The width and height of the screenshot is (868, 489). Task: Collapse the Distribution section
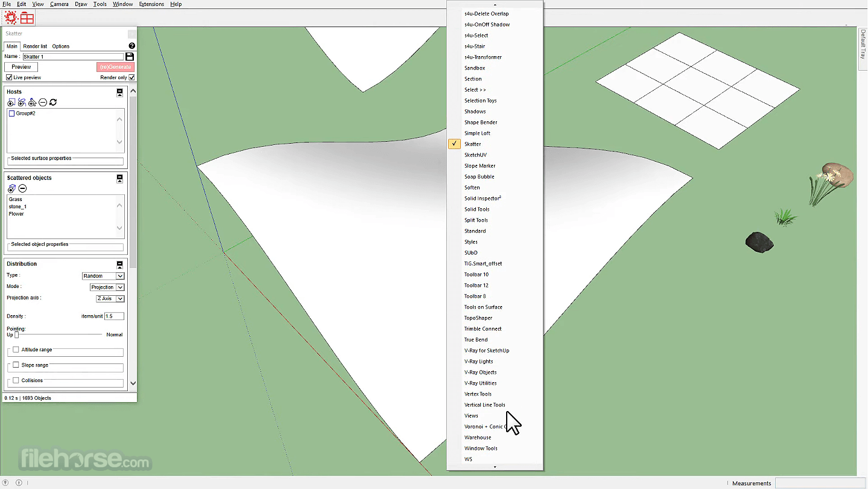click(119, 264)
